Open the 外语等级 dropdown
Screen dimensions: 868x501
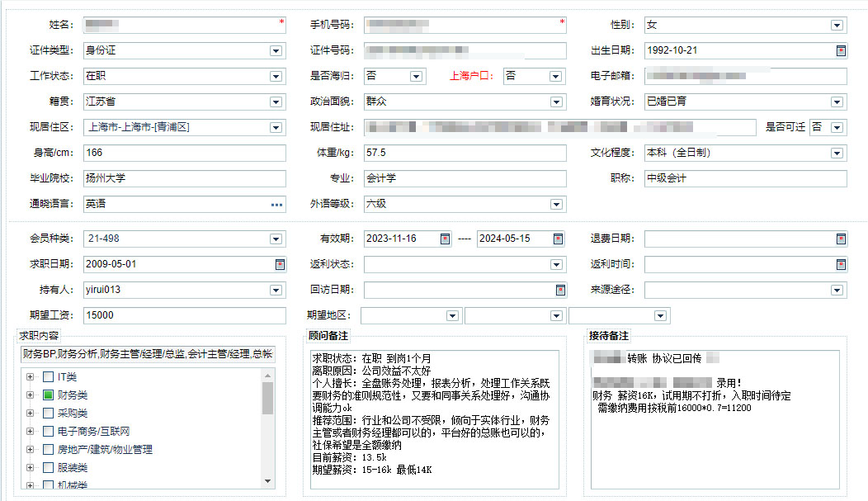(x=556, y=205)
